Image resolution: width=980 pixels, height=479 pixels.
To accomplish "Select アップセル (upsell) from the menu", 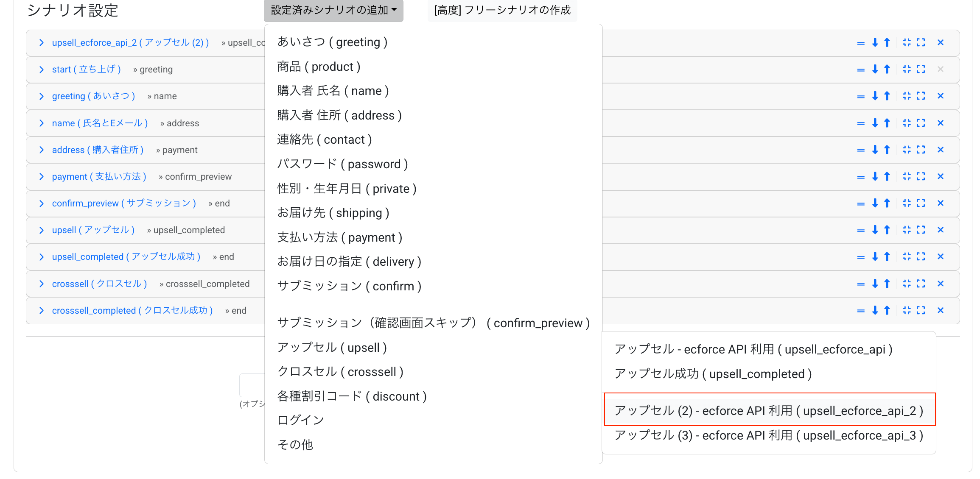I will click(x=332, y=347).
